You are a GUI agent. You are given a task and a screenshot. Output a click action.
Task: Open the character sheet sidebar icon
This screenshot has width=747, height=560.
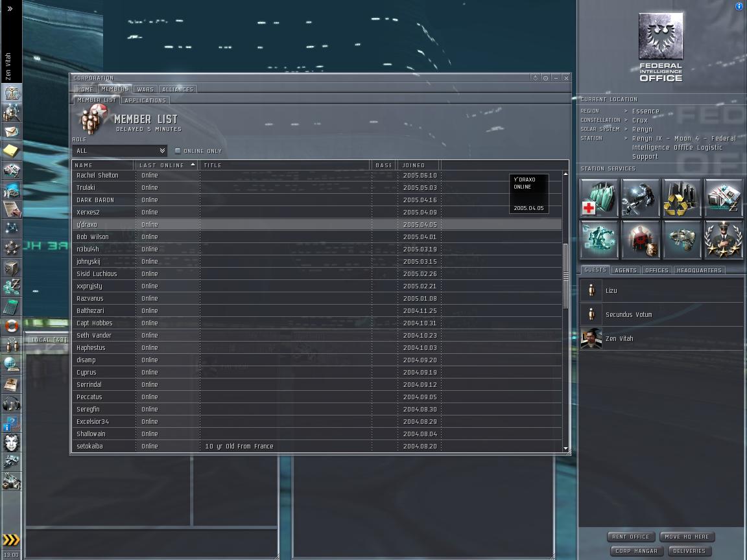pos(12,93)
